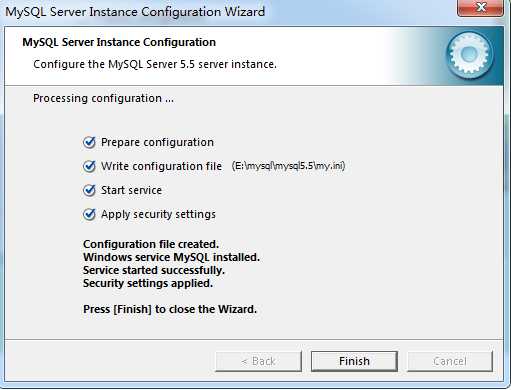This screenshot has width=511, height=390.
Task: Click the 'Windows service MySQL installed' message
Action: point(171,257)
